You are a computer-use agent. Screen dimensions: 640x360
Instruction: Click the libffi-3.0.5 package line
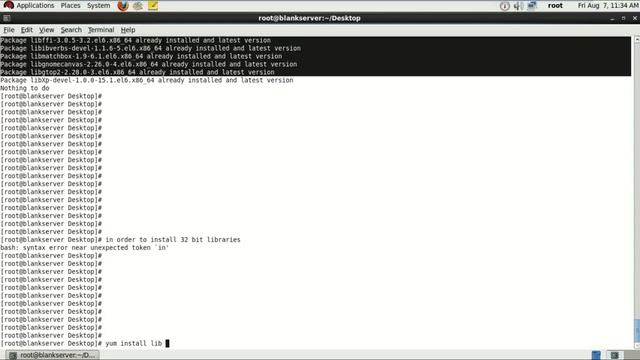pyautogui.click(x=135, y=40)
